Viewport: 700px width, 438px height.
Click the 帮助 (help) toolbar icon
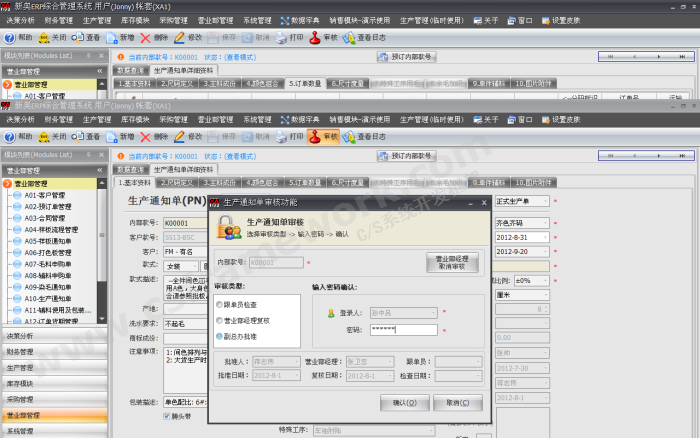click(19, 136)
